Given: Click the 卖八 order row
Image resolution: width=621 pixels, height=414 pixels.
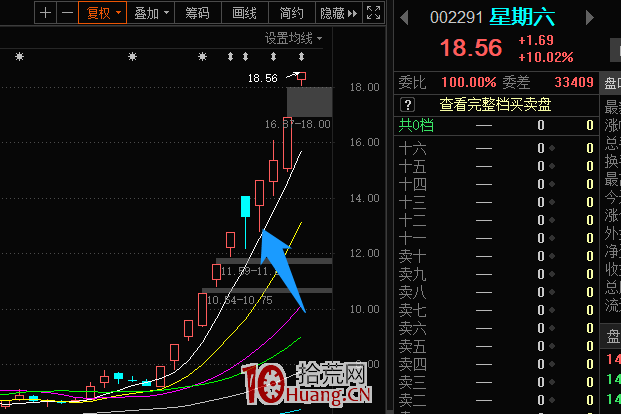Looking at the screenshot, I should click(x=496, y=292).
